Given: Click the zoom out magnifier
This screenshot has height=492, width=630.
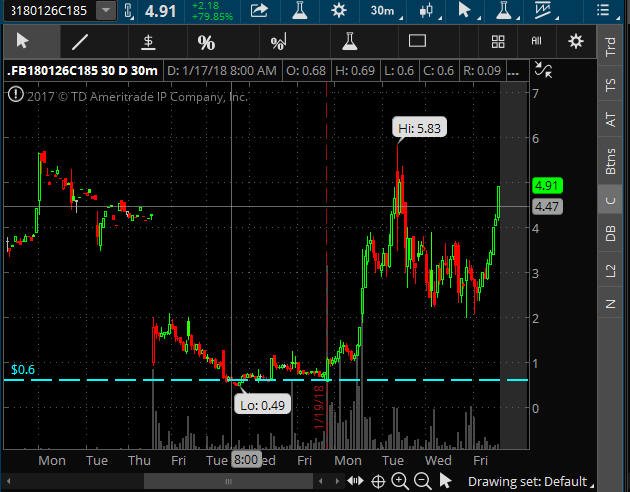Looking at the screenshot, I should (x=423, y=480).
